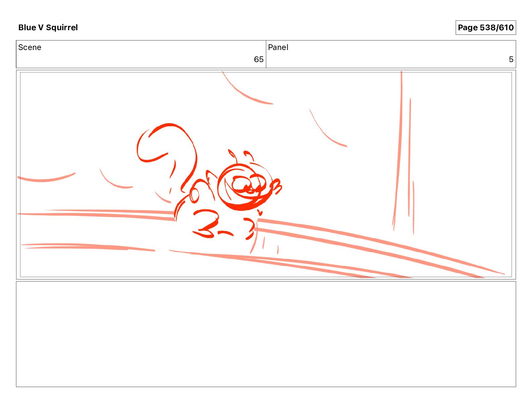Click the 'Scene' label
Screen dimensions: 532x411
click(x=30, y=47)
